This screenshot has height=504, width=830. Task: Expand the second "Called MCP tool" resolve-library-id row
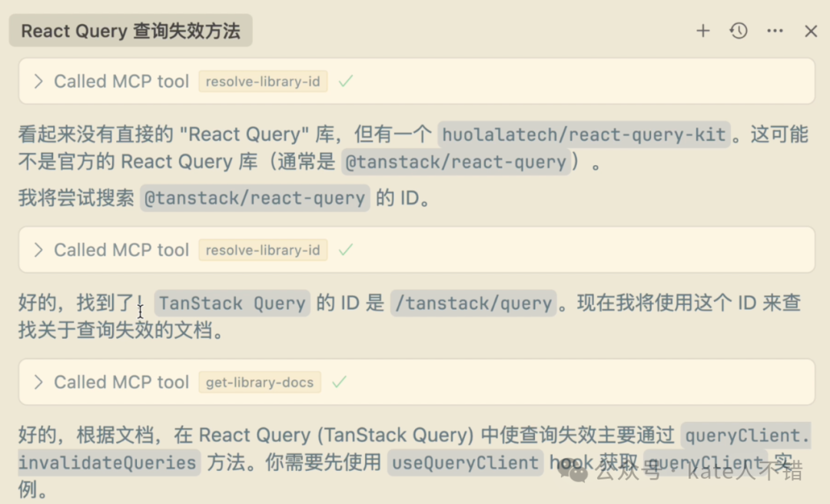(x=417, y=250)
